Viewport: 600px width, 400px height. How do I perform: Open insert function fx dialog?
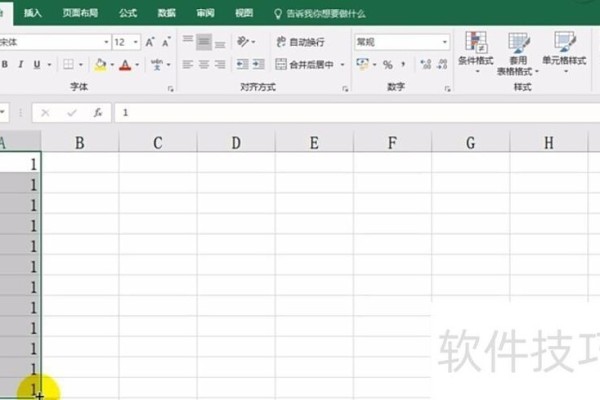[98, 113]
